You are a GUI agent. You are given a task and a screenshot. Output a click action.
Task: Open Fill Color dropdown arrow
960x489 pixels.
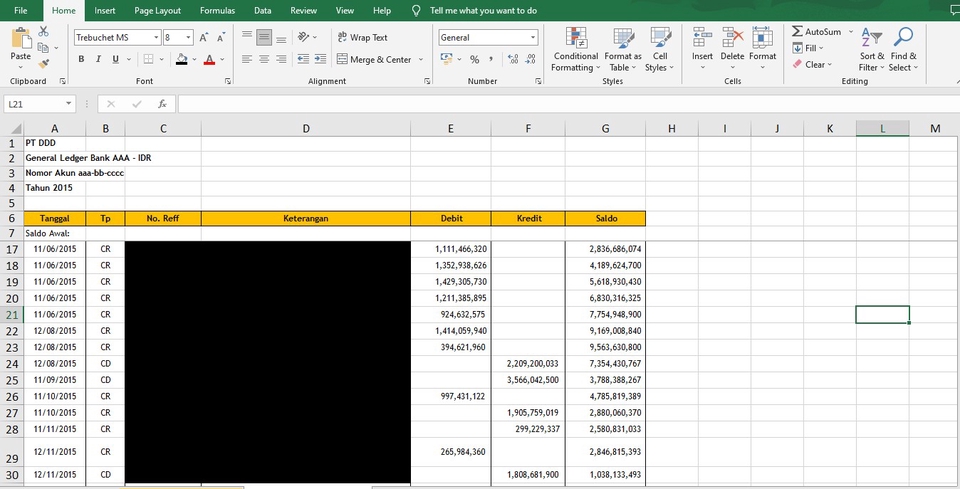click(194, 59)
